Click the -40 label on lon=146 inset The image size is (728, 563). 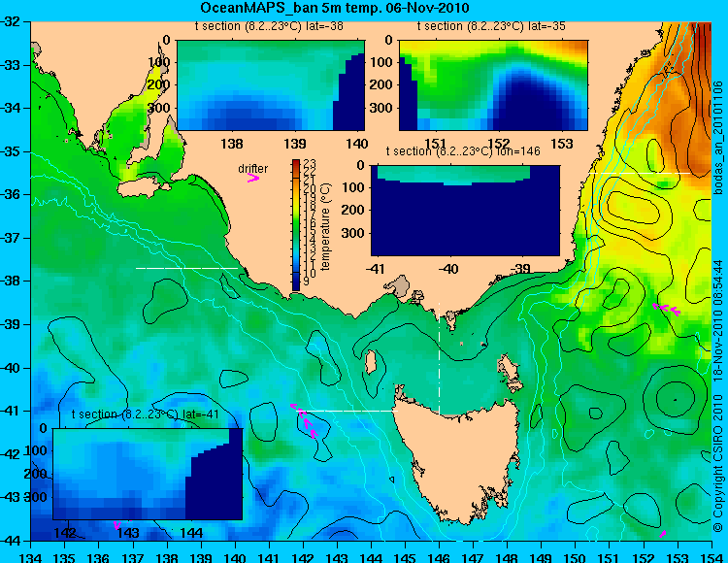coord(448,268)
